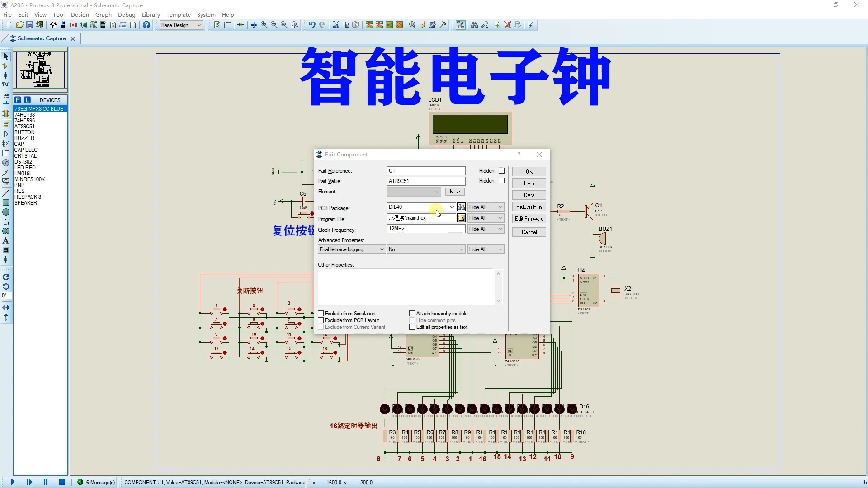Check the Attach hierarchy module option
868x488 pixels.
point(412,313)
